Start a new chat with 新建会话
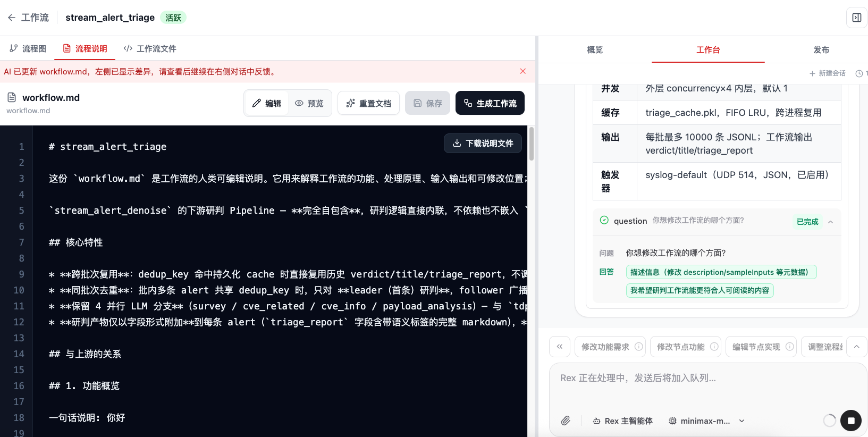This screenshot has height=437, width=868. pyautogui.click(x=828, y=73)
